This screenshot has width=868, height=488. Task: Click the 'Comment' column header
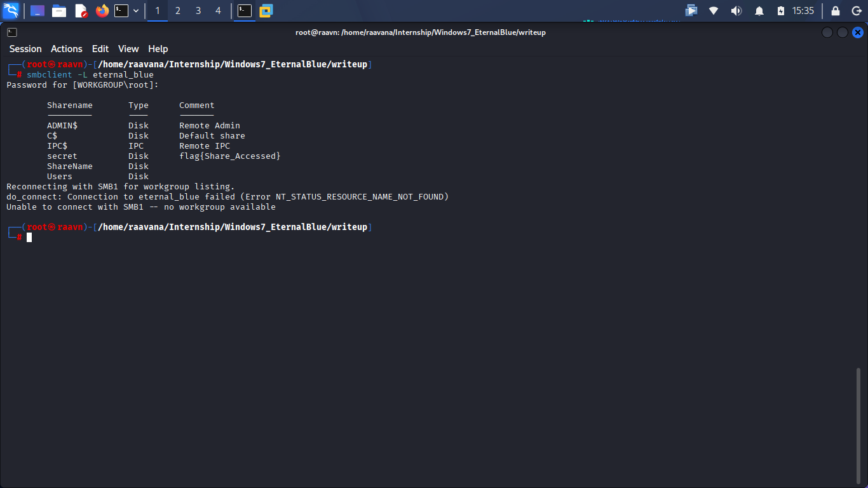click(197, 105)
